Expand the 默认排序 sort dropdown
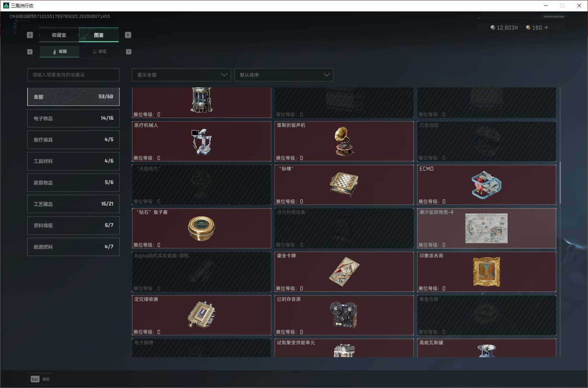588x388 pixels. point(284,75)
